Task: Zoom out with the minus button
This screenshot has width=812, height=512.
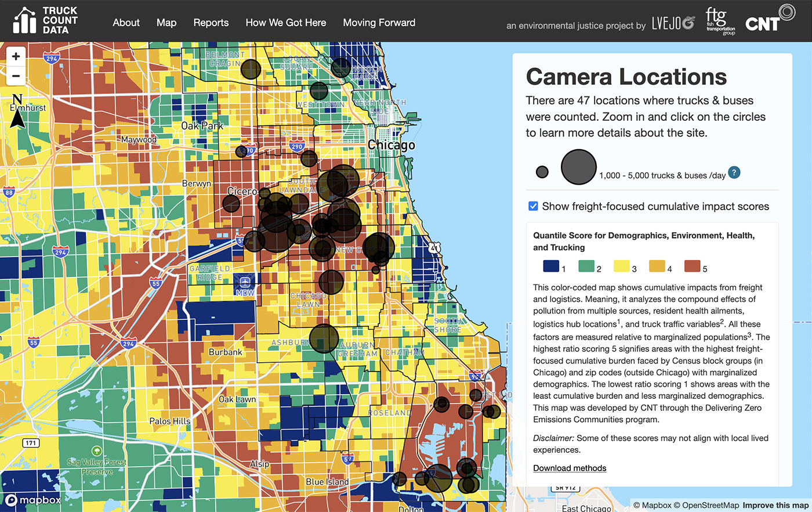Action: click(x=16, y=75)
